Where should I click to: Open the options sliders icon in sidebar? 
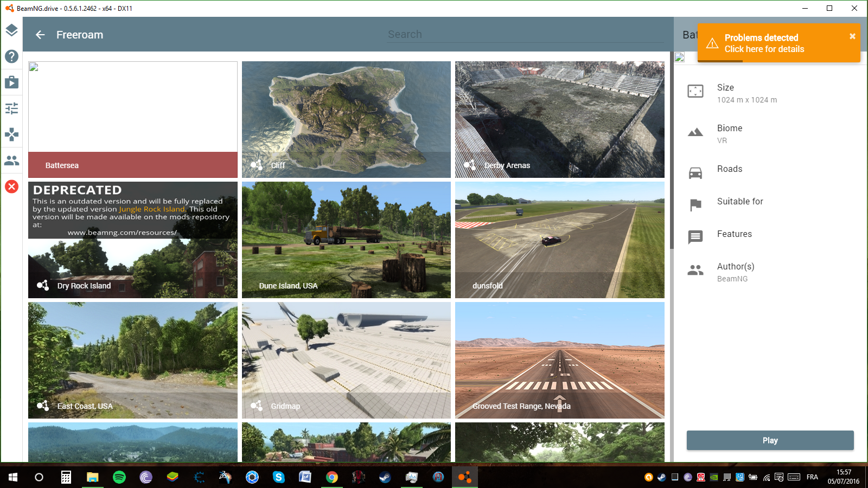[11, 108]
